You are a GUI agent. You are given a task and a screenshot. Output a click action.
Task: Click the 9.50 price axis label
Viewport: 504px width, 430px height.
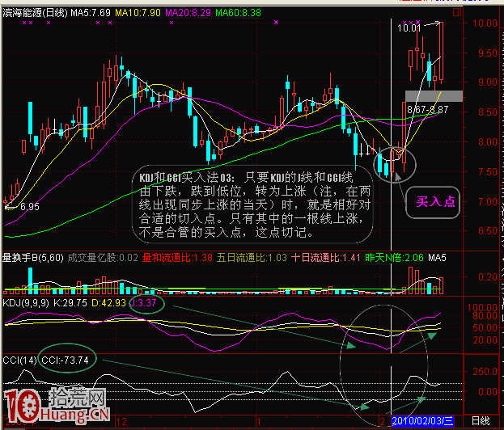tap(487, 53)
